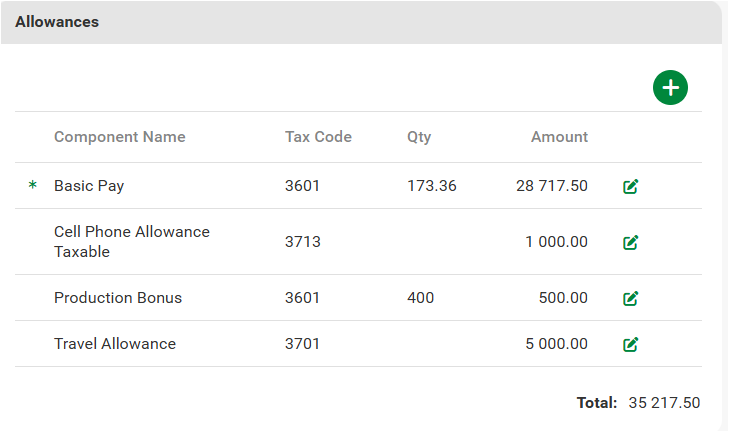The width and height of the screenshot is (729, 432).
Task: Click the green asterisk beside Basic Pay
Action: [x=32, y=186]
